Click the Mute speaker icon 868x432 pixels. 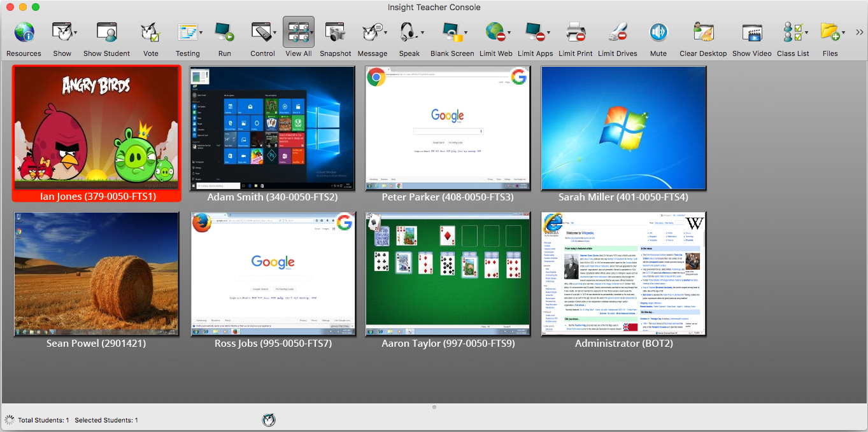point(658,32)
